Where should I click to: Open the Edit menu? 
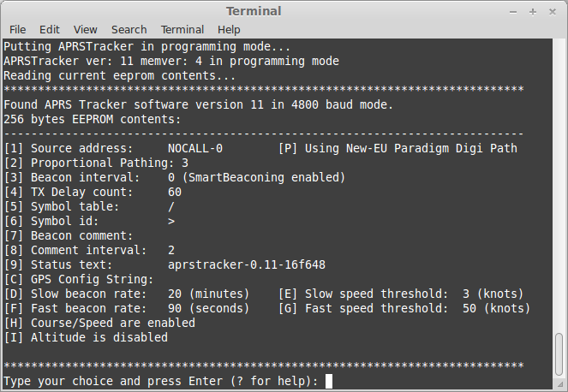click(x=50, y=29)
